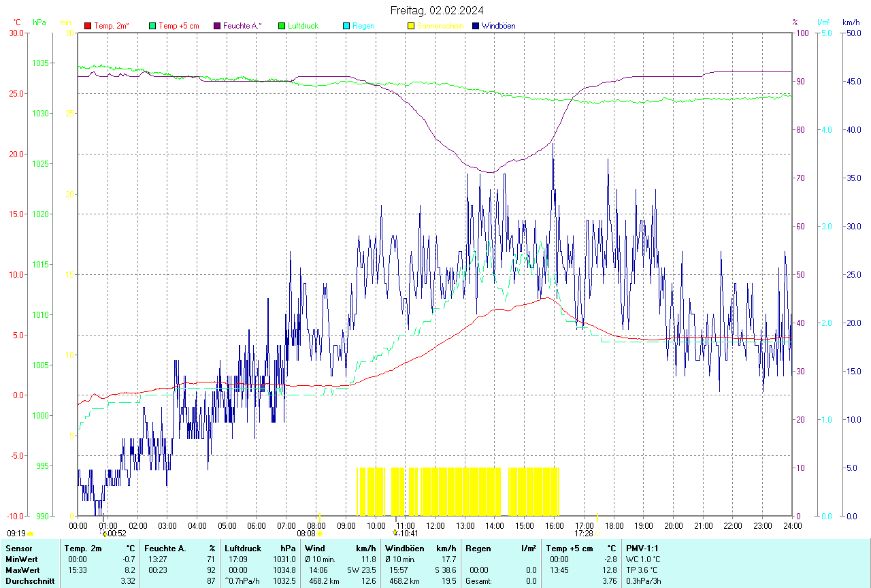Click the chart title Freitag, 02.02.2024
This screenshot has width=871, height=588.
[438, 10]
